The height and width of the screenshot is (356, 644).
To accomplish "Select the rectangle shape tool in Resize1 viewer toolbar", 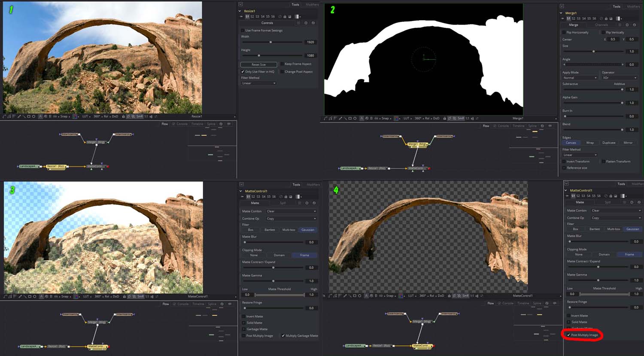I will pyautogui.click(x=28, y=116).
